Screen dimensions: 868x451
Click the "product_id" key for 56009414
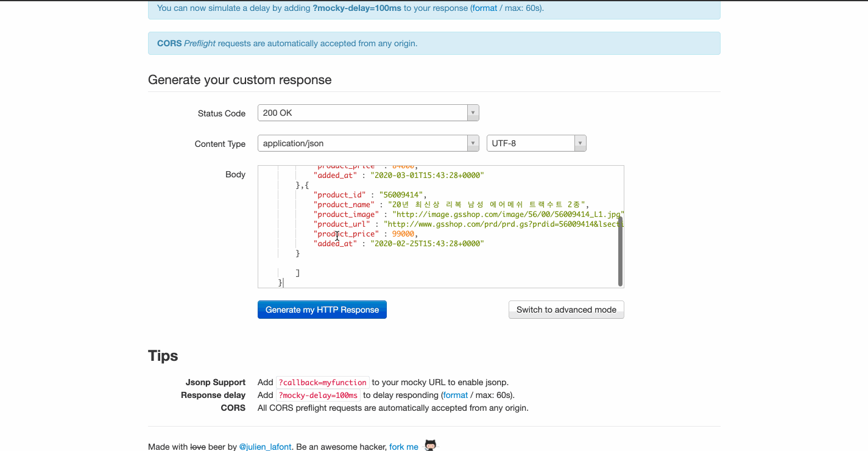coord(340,195)
